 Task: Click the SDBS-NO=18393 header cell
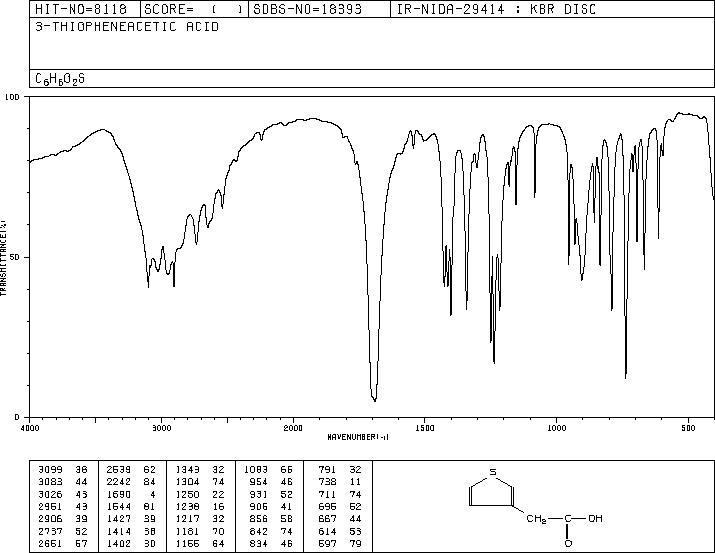[319, 9]
